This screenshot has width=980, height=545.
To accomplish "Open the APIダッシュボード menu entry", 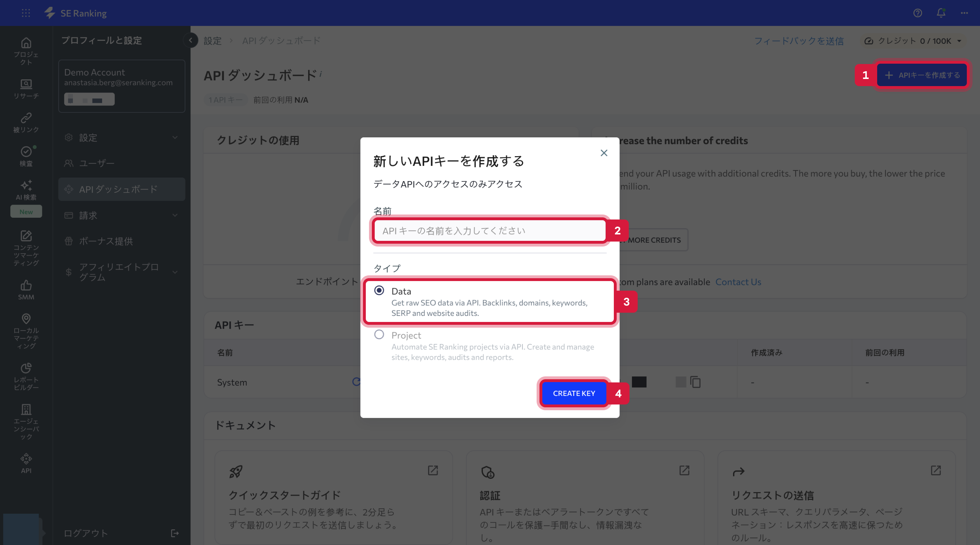I will [x=117, y=189].
